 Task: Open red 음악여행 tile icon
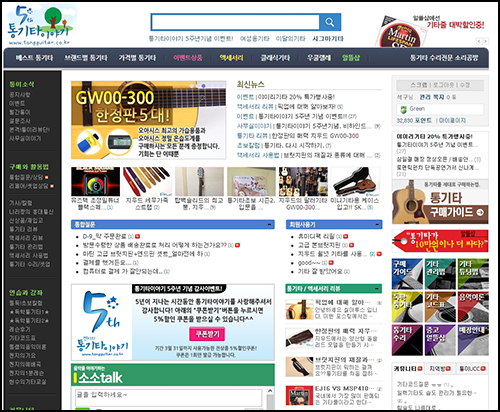tap(473, 307)
